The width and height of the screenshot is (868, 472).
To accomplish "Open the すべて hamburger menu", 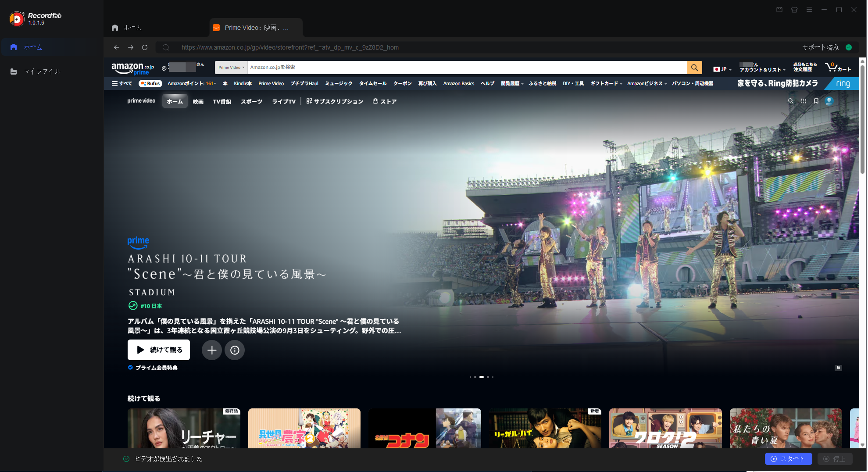I will coord(121,83).
